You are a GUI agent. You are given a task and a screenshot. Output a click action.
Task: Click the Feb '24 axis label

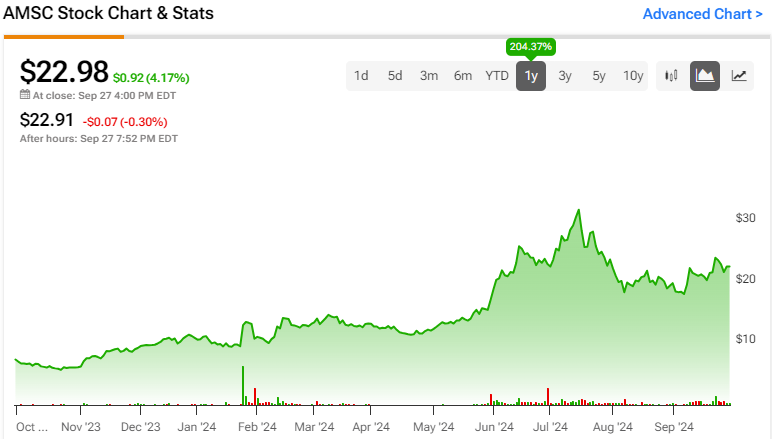coord(257,427)
